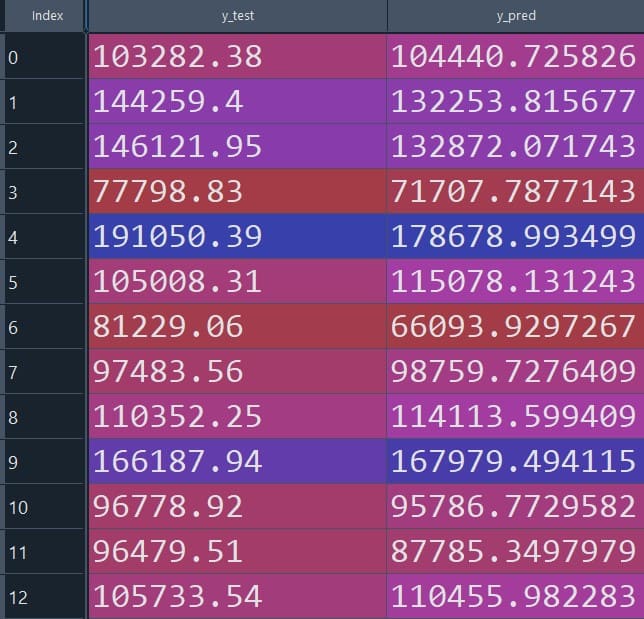Select the y_test value 110352.25
The height and width of the screenshot is (619, 644).
click(237, 417)
